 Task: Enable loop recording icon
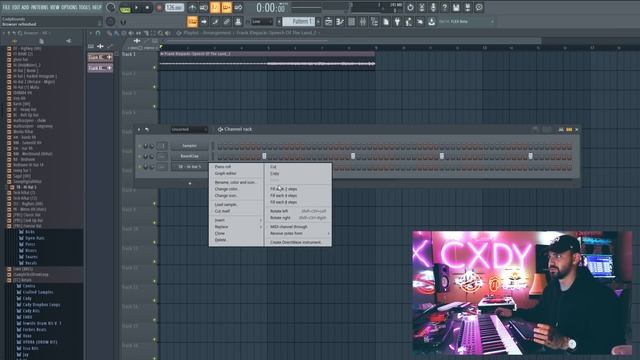tap(238, 8)
